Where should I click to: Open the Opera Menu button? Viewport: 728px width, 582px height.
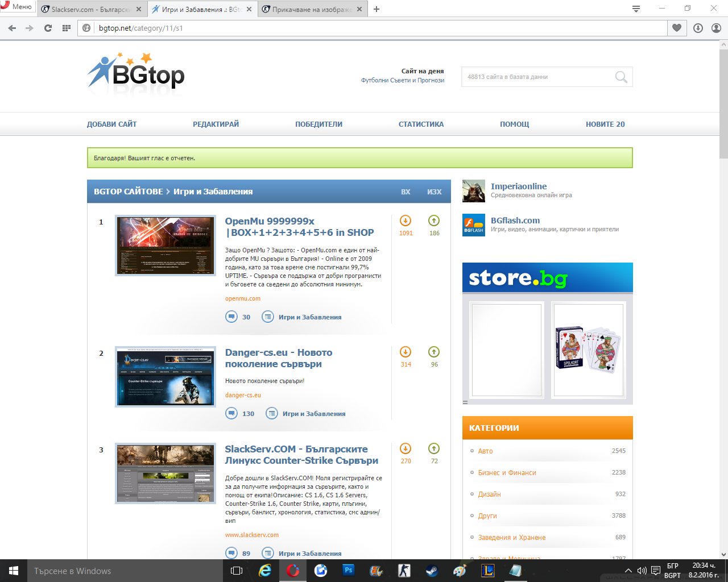[x=17, y=7]
